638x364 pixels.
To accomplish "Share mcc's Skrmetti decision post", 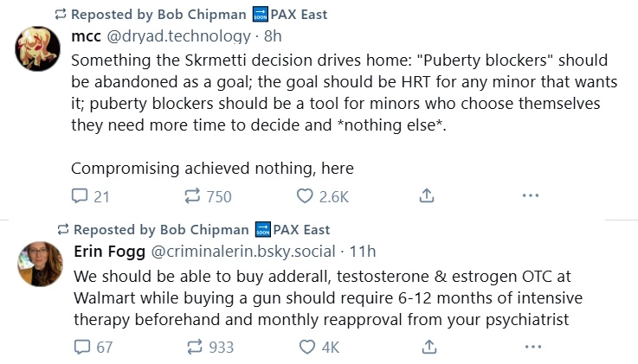I will [x=426, y=196].
